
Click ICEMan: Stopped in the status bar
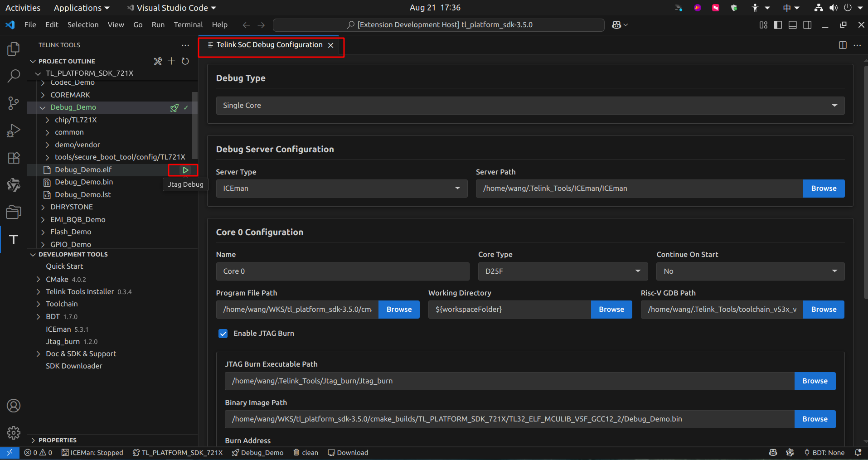pos(92,452)
